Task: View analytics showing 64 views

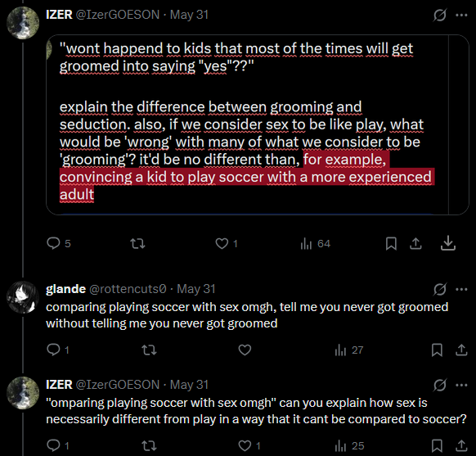Action: click(315, 243)
